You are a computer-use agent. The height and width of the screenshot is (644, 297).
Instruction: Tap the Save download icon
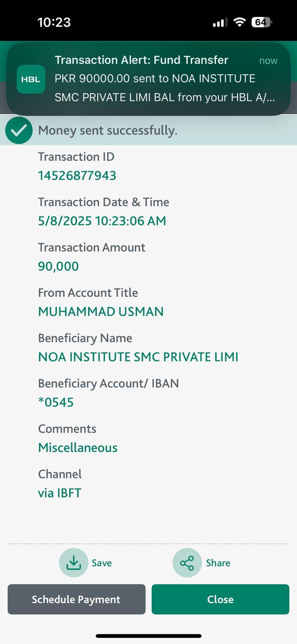point(73,562)
